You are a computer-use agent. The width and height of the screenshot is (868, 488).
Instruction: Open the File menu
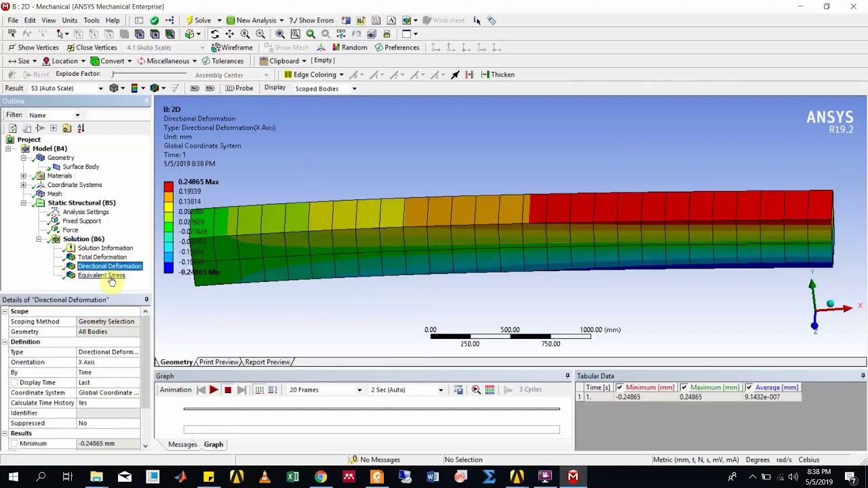(x=13, y=20)
